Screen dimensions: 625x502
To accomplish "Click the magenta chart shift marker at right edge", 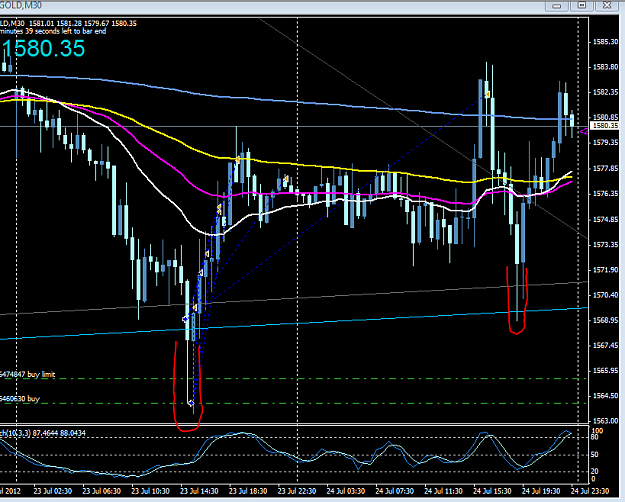I will click(x=584, y=132).
